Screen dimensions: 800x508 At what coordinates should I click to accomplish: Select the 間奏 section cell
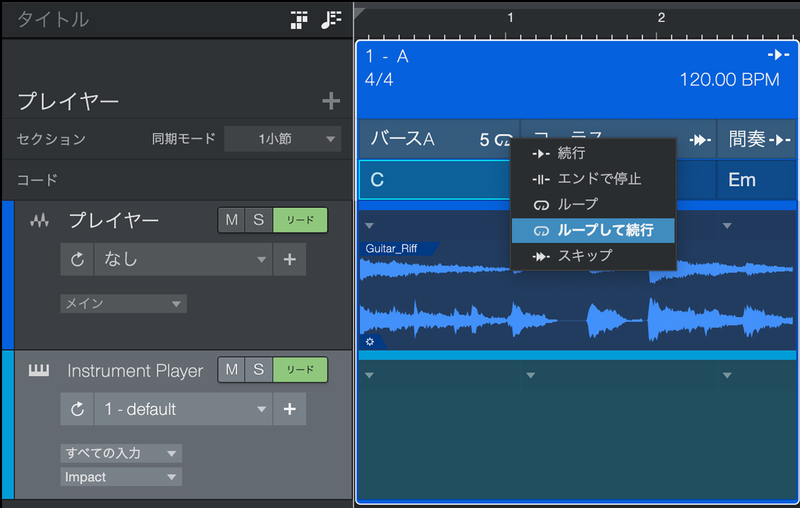[x=757, y=139]
